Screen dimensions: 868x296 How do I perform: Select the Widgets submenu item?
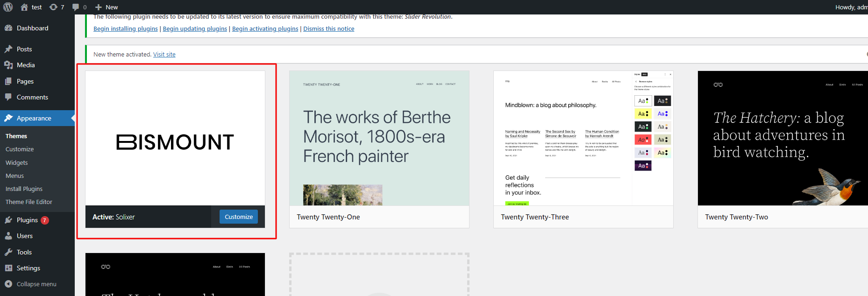coord(17,162)
